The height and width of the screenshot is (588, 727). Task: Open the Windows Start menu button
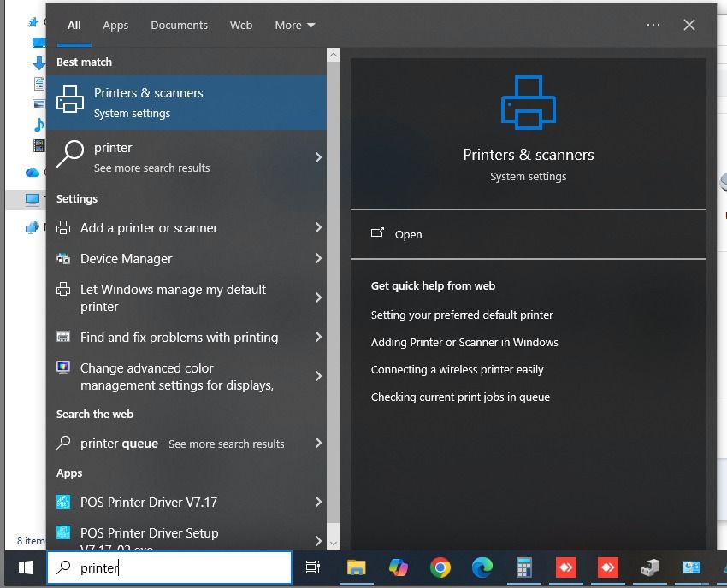26,567
